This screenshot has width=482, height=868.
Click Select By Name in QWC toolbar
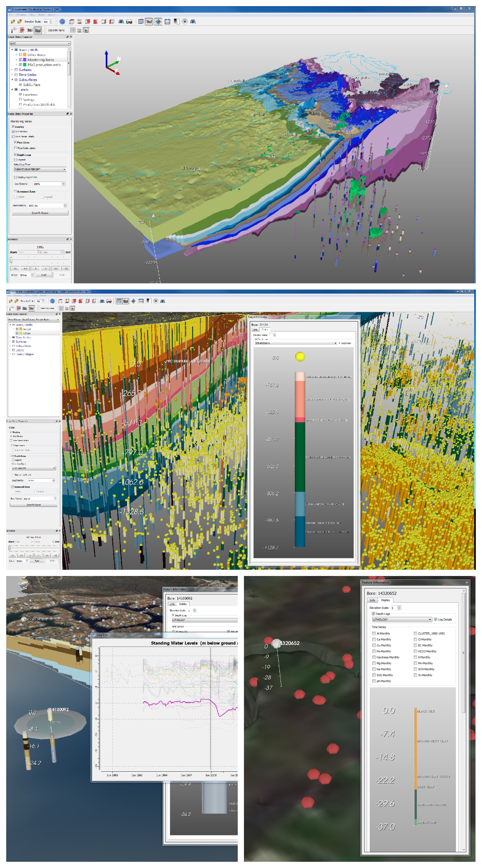[x=56, y=30]
